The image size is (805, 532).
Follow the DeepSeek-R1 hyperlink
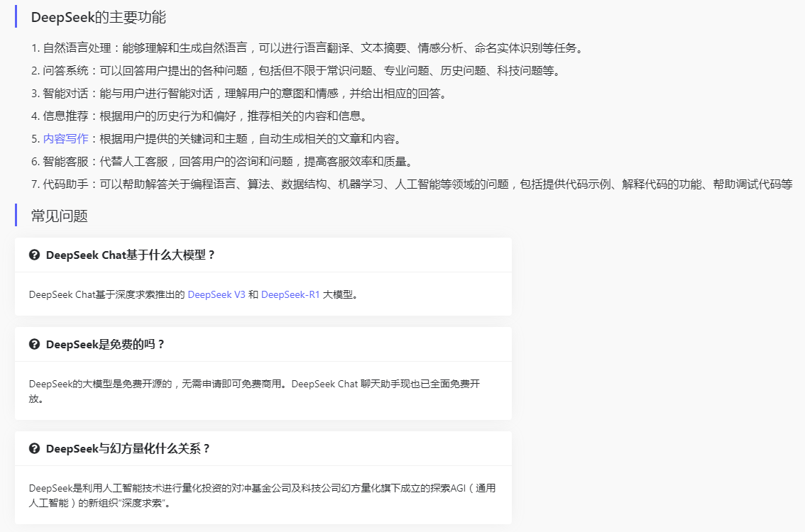[290, 294]
